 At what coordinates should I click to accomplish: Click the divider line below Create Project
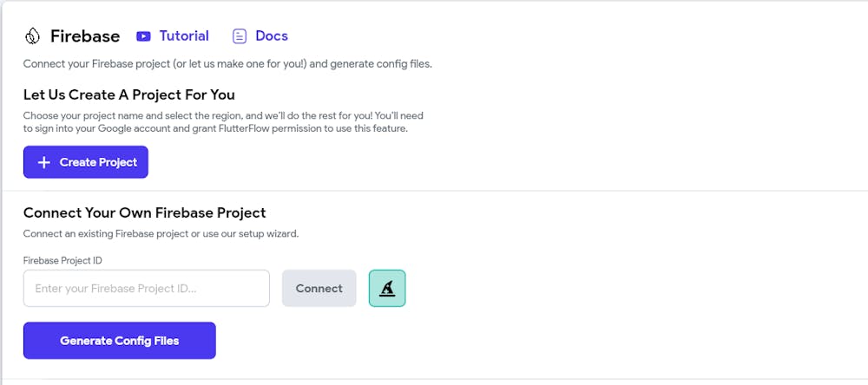[x=434, y=191]
